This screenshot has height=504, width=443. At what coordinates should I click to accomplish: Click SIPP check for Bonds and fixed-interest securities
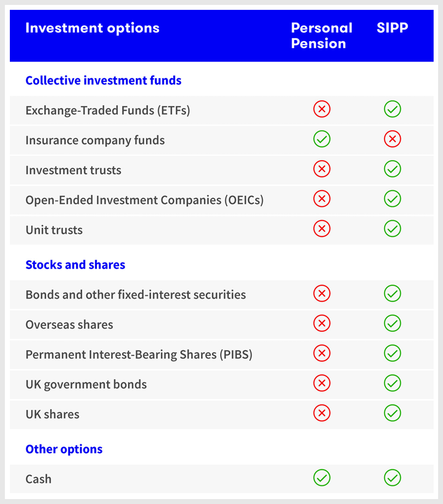click(392, 294)
